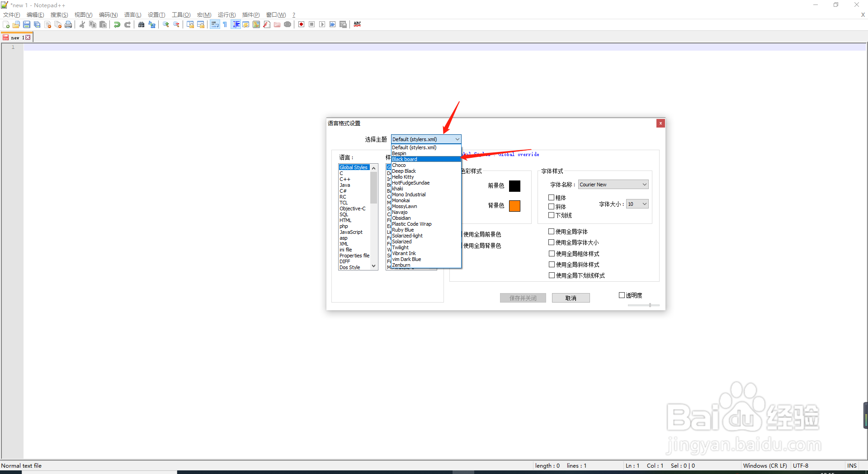The width and height of the screenshot is (868, 474).
Task: Enable 使用全局字体大小 checkbox
Action: click(x=552, y=242)
